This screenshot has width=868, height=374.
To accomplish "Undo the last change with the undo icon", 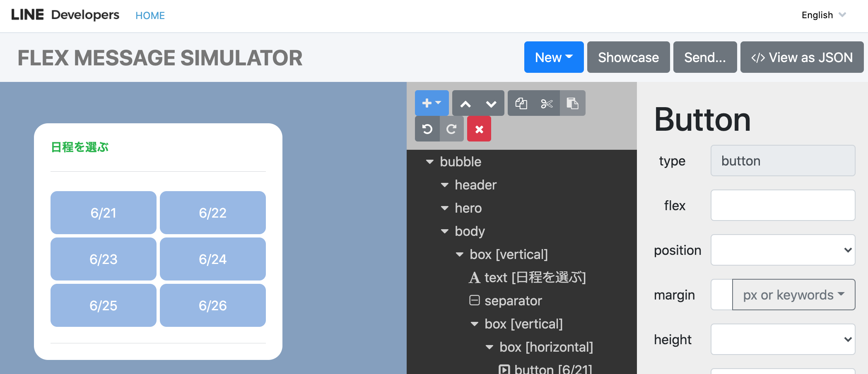I will 427,129.
